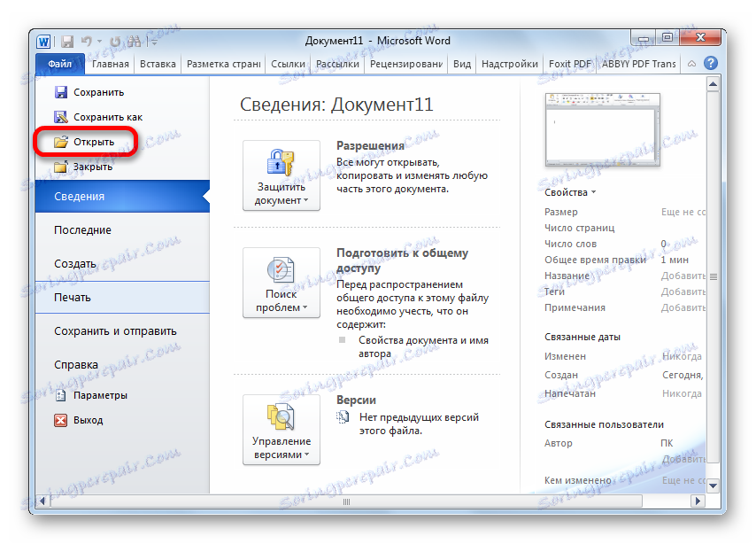Screen dimensions: 756x544
Task: Open the Foxit PDF tab
Action: 570,64
